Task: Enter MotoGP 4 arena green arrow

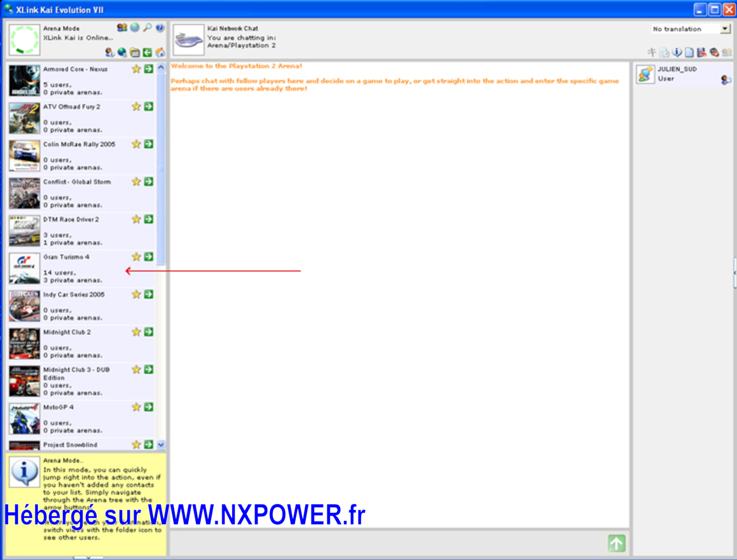Action: coord(149,407)
